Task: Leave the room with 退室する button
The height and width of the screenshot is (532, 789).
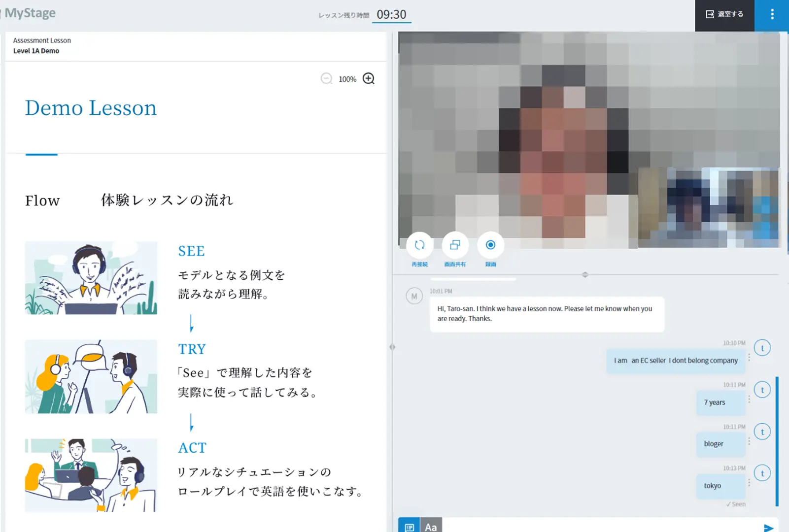Action: 724,15
